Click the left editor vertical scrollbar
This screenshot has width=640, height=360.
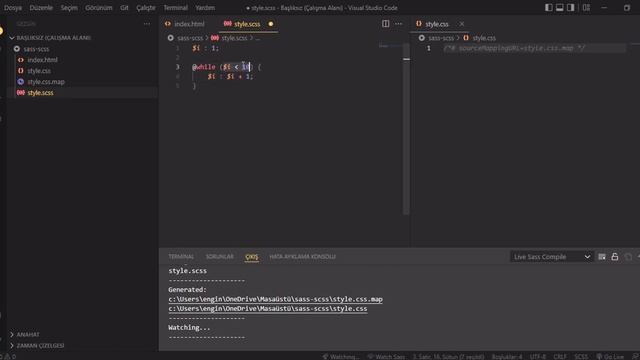(406, 129)
